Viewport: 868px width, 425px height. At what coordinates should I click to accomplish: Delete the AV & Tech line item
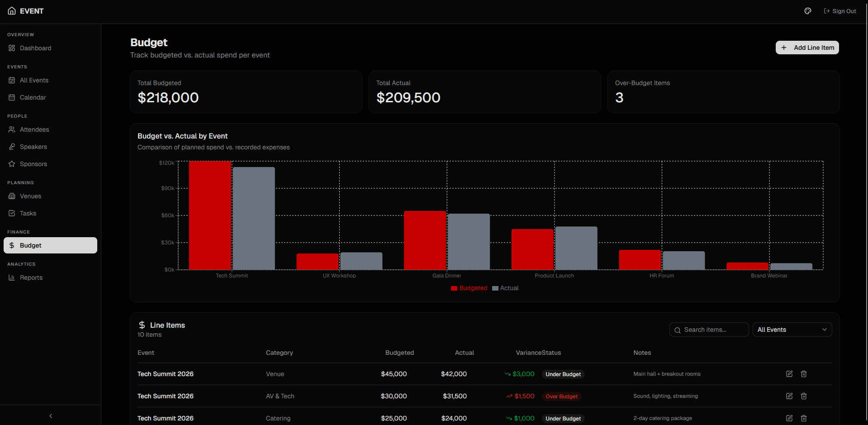[x=804, y=396]
